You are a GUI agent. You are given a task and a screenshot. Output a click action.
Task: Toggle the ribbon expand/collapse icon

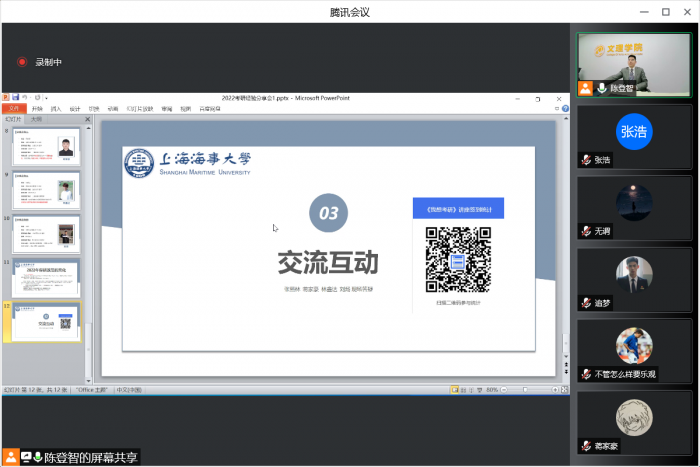pyautogui.click(x=557, y=108)
